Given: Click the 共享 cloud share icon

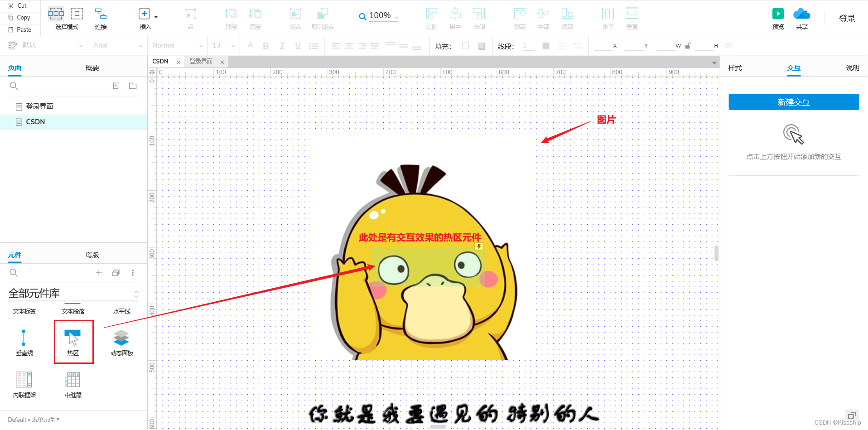Looking at the screenshot, I should tap(802, 14).
